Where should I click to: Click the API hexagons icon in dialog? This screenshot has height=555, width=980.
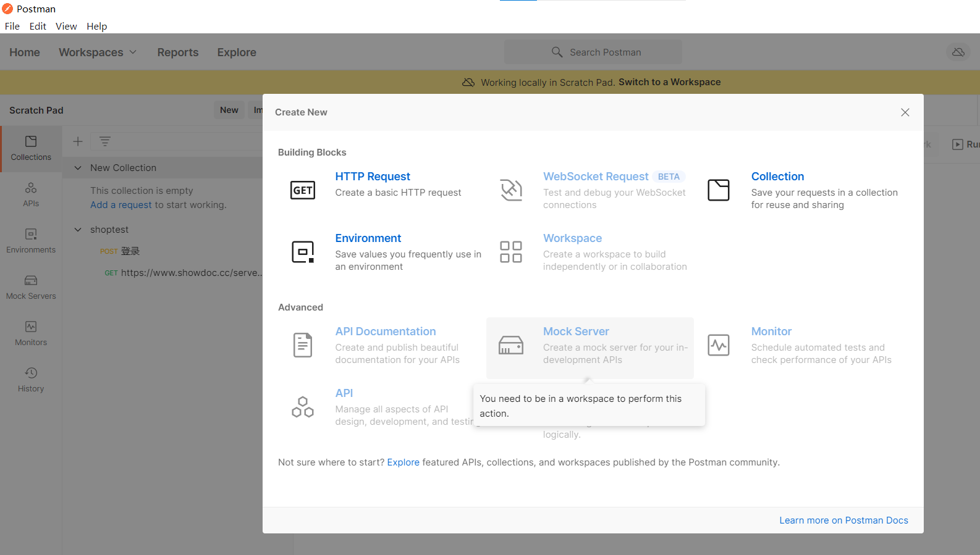click(x=303, y=407)
